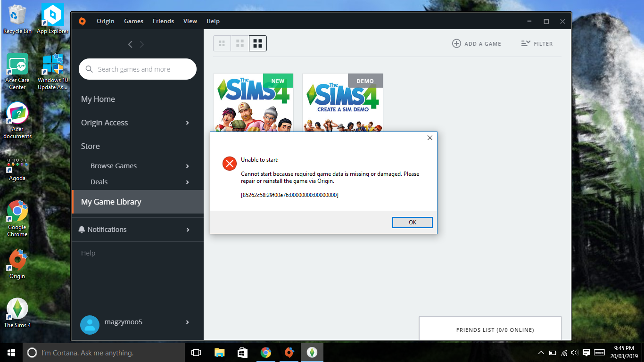Click the error code text

(x=289, y=195)
